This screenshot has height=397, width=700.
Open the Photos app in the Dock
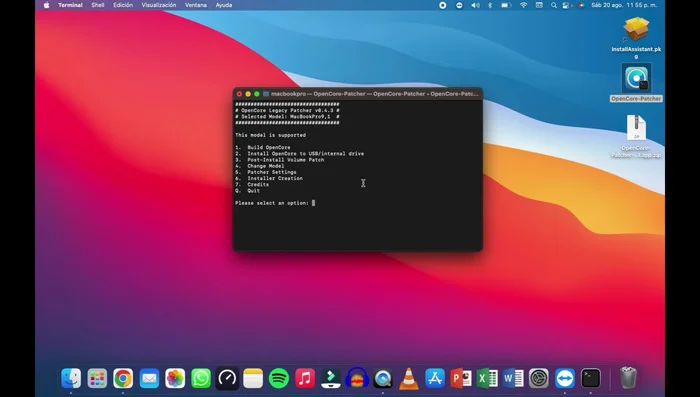pyautogui.click(x=175, y=378)
